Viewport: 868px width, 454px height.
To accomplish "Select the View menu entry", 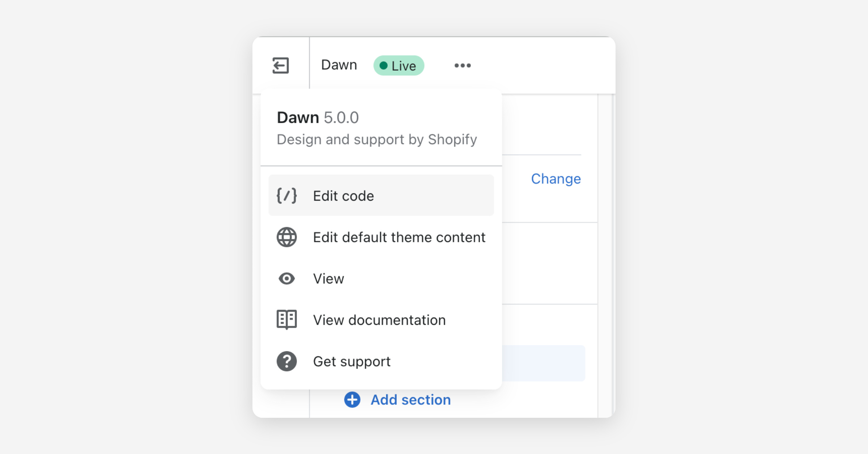I will 328,279.
